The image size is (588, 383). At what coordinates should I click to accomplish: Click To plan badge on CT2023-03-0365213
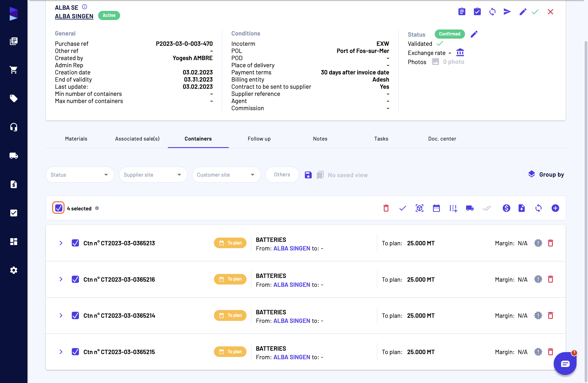[230, 243]
